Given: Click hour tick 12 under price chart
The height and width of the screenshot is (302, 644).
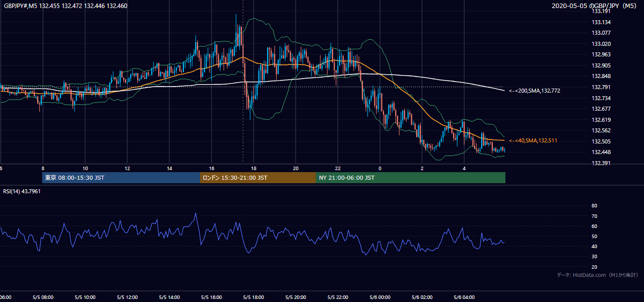Looking at the screenshot, I should point(127,168).
